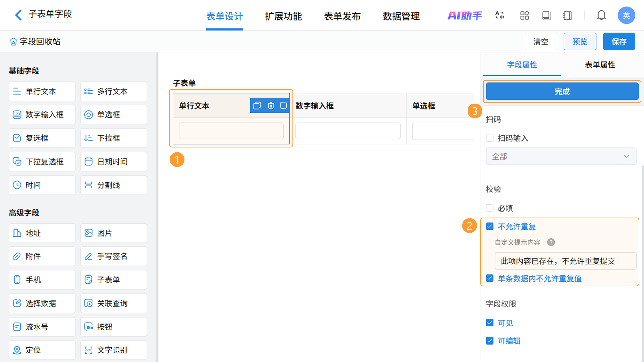
Task: Expand the 全部 dropdown
Action: coord(561,156)
